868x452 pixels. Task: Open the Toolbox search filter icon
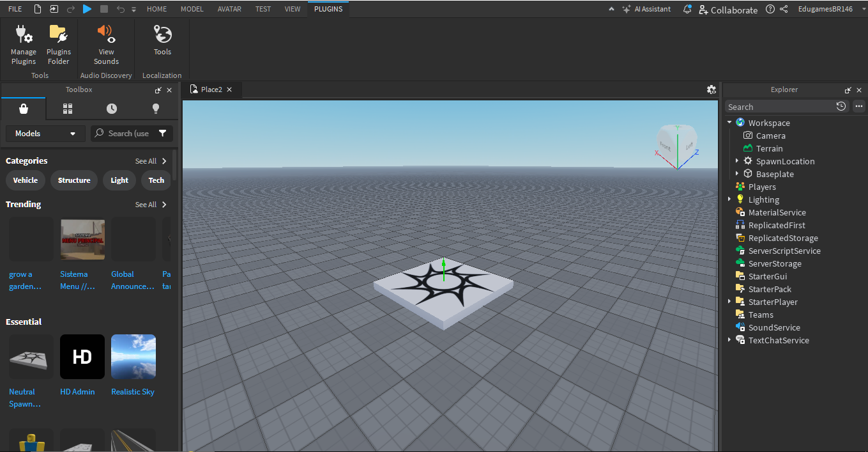[163, 134]
